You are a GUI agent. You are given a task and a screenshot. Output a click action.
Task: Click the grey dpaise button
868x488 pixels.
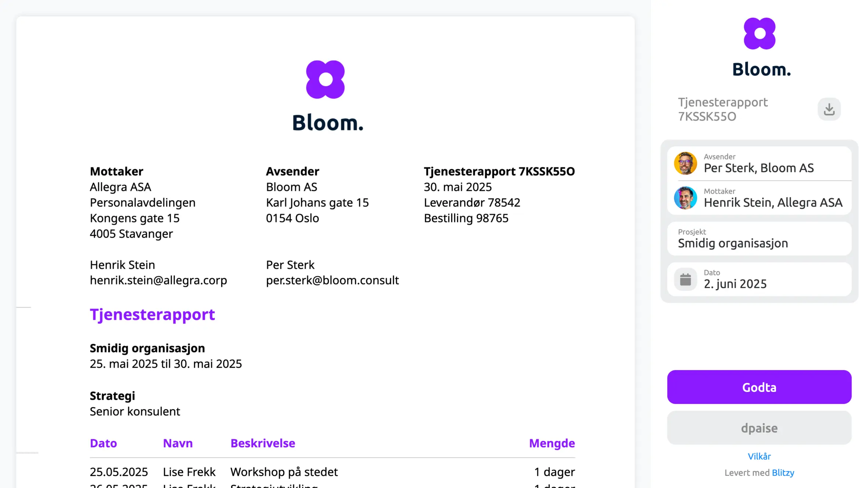[x=759, y=428]
